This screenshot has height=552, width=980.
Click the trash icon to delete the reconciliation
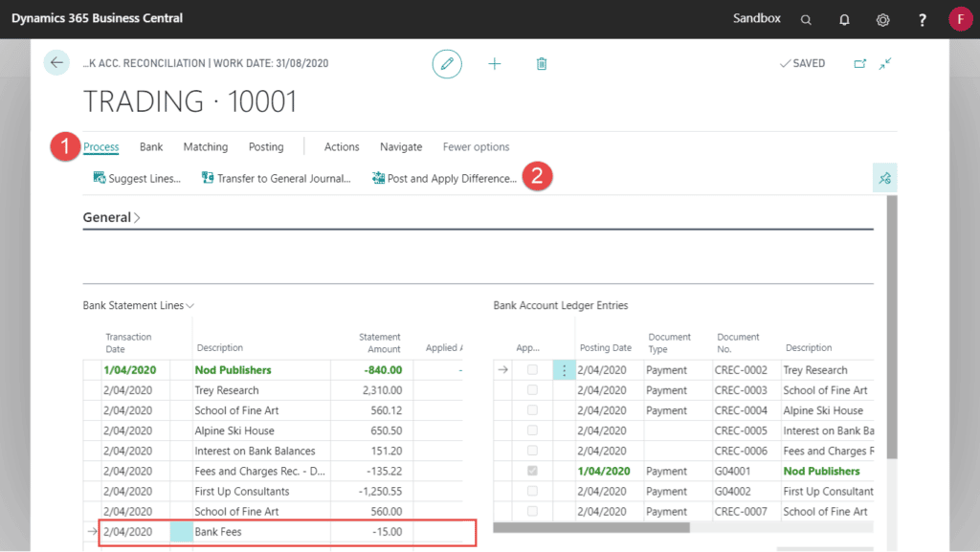click(542, 63)
